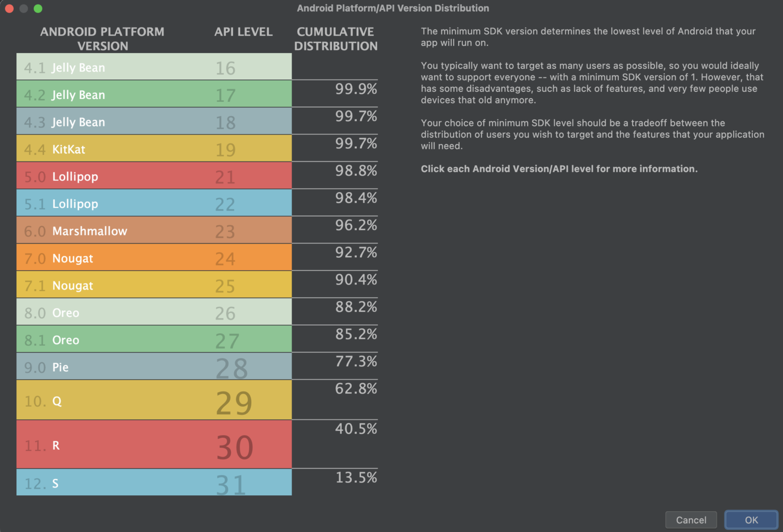Show details for 9.0 Pie
Viewport: 783px width, 532px height.
pos(154,366)
